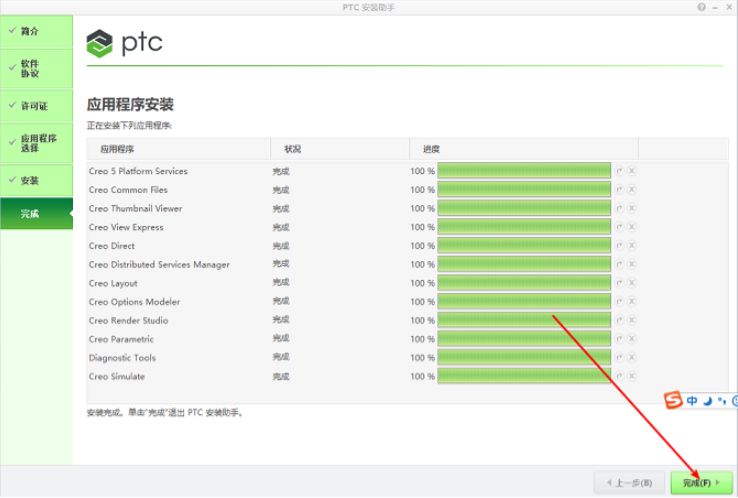Screen dimensions: 738x498
Task: Select the Creo Distributed Services Manager entry
Action: [x=159, y=265]
